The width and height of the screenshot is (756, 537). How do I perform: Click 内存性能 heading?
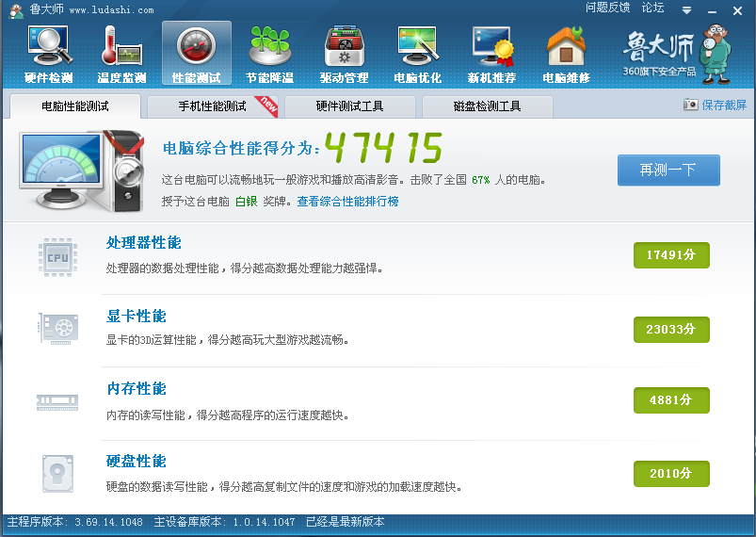coord(137,388)
